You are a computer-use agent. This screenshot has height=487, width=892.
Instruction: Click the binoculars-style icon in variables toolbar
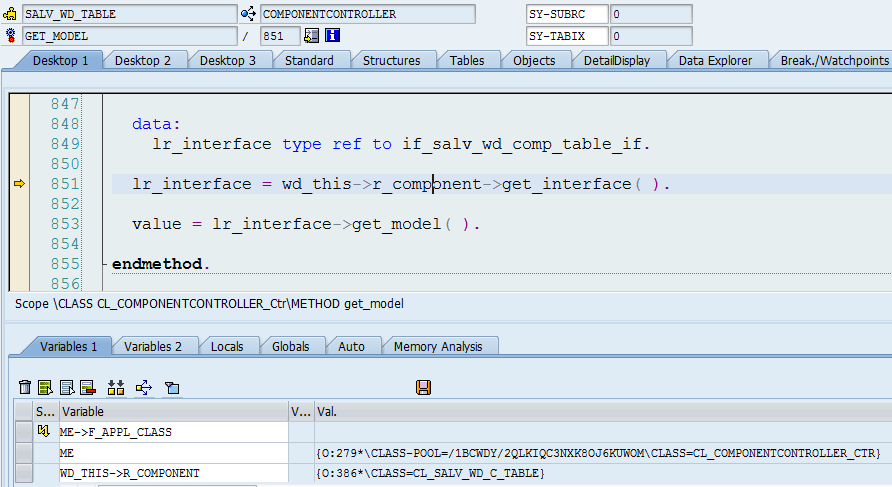point(115,387)
